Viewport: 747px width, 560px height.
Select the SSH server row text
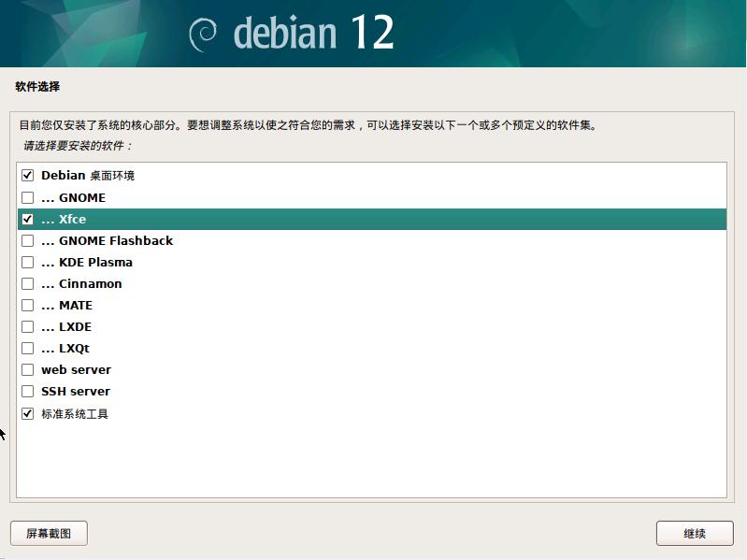76,391
